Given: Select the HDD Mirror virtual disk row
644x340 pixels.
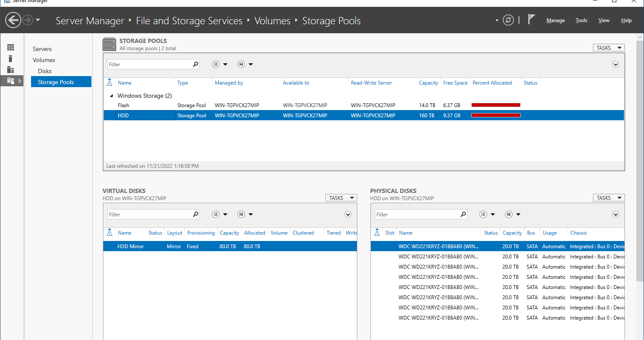Looking at the screenshot, I should click(230, 246).
